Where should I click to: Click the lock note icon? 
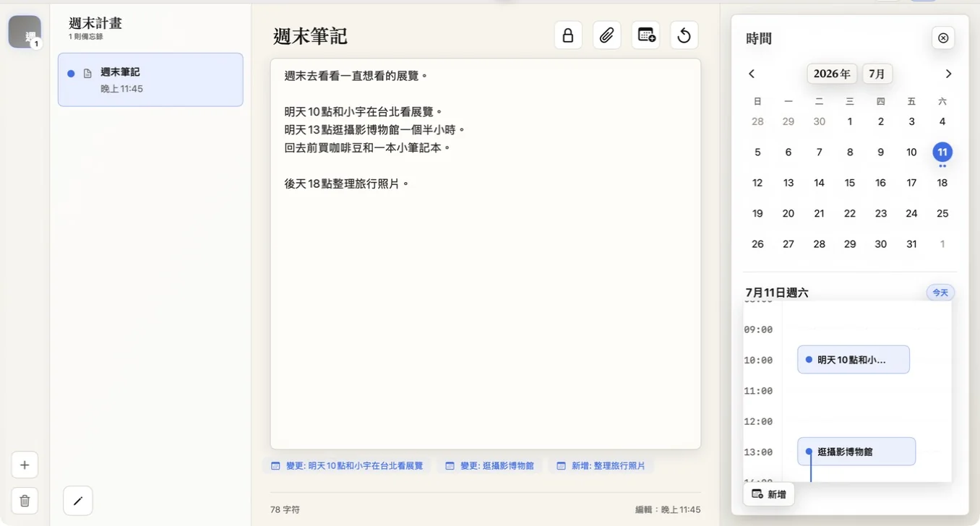click(x=568, y=35)
